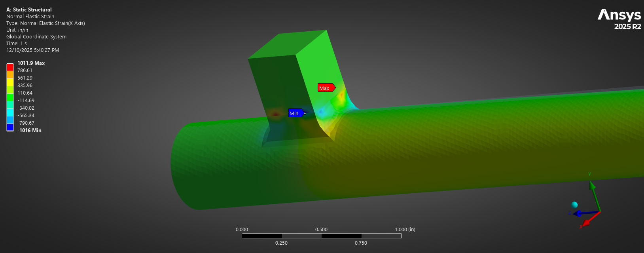644x253 pixels.
Task: Click the Ansys 2025 R2 logo
Action: [x=619, y=19]
